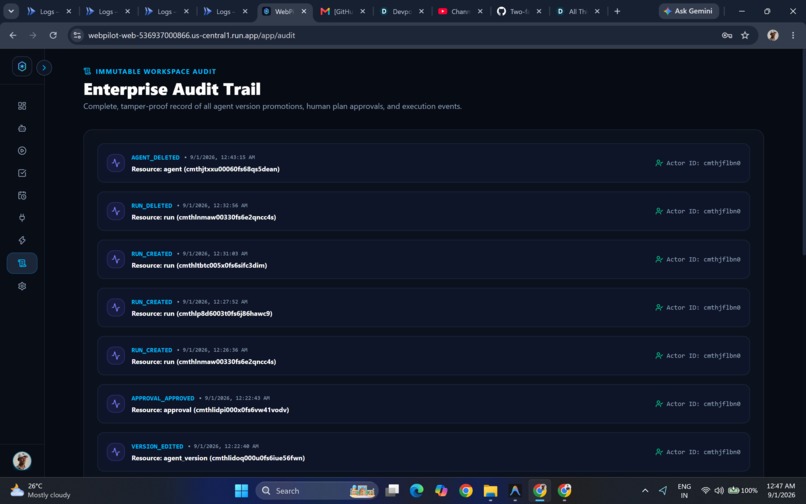Click the browser page vertical scrollbar
This screenshot has width=806, height=504.
pos(802,154)
